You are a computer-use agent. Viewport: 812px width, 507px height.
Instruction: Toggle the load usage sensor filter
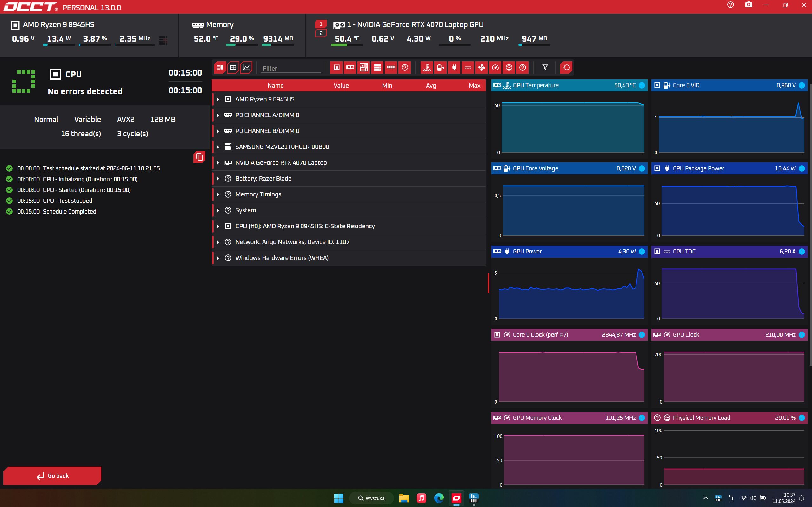[x=509, y=67]
